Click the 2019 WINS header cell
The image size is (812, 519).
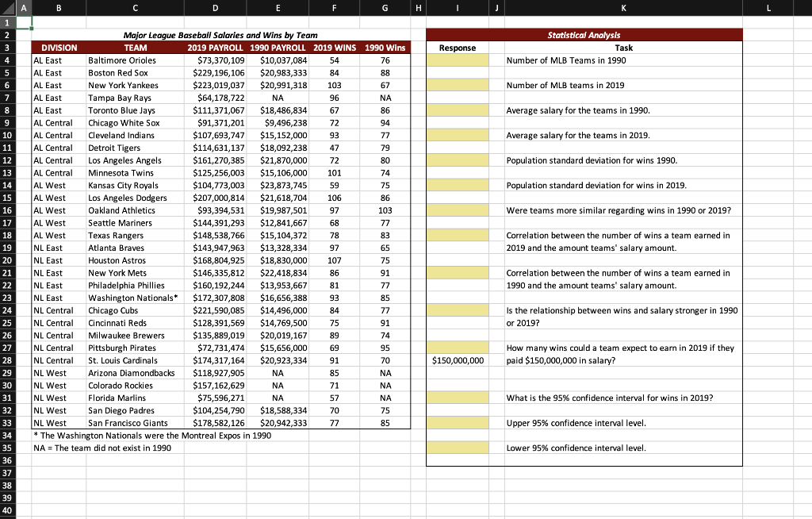(335, 48)
